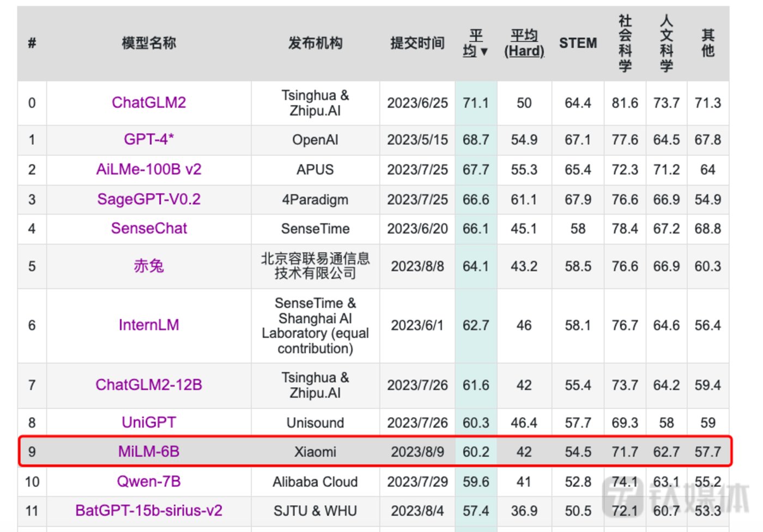Select MiLM-6B's STEM score 54.5

(x=578, y=451)
